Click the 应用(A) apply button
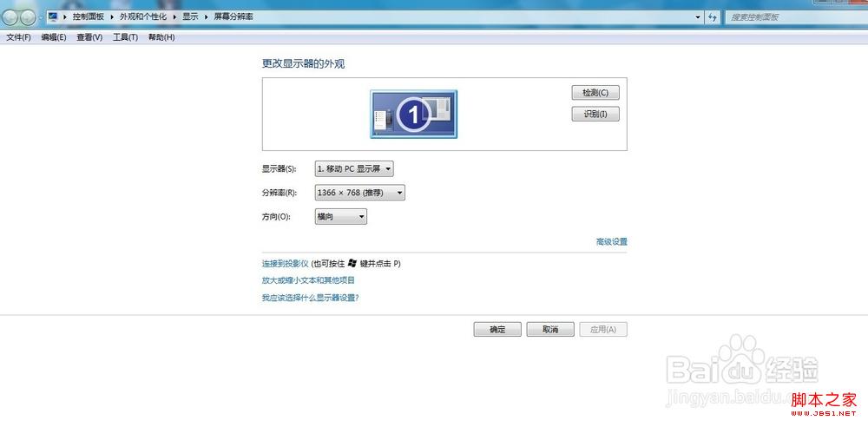 603,330
